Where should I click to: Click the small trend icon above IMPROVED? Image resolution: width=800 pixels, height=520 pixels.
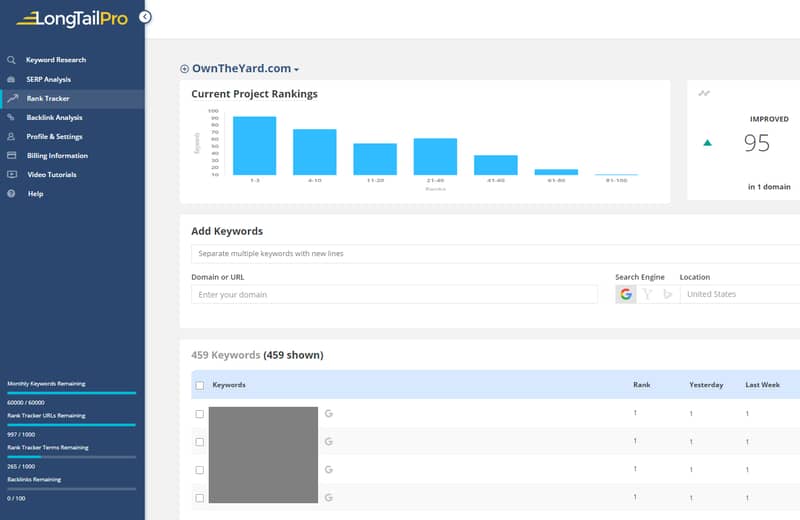point(704,93)
